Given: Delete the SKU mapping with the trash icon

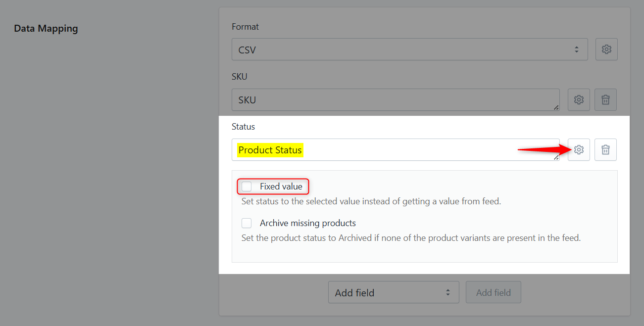Looking at the screenshot, I should click(x=605, y=99).
